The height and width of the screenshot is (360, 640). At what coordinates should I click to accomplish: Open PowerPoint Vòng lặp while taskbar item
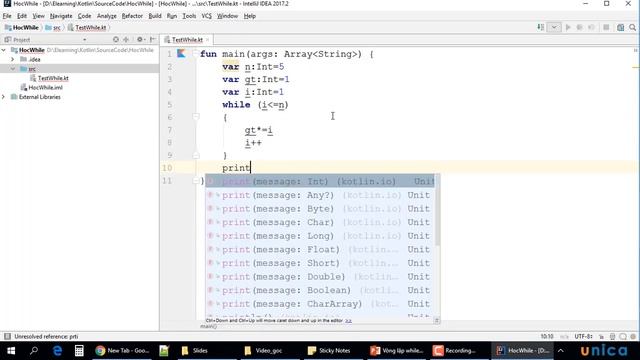(x=397, y=351)
